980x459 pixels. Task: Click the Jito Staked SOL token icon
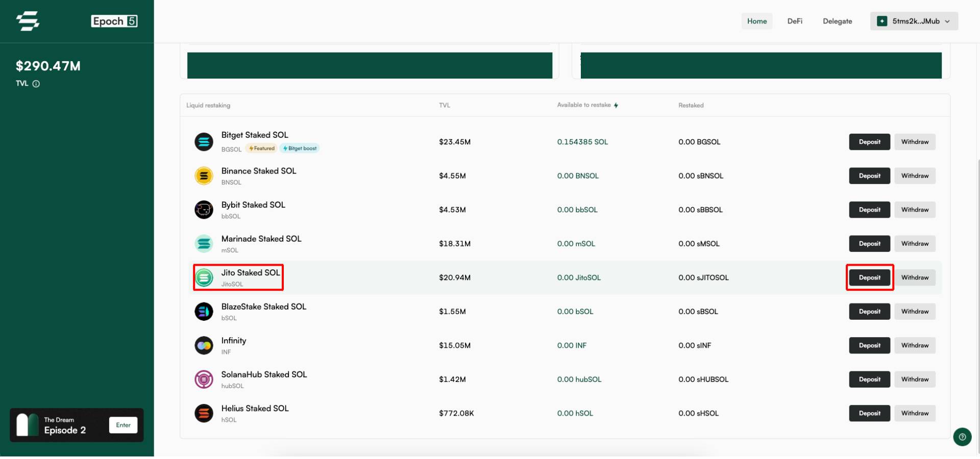(x=204, y=277)
